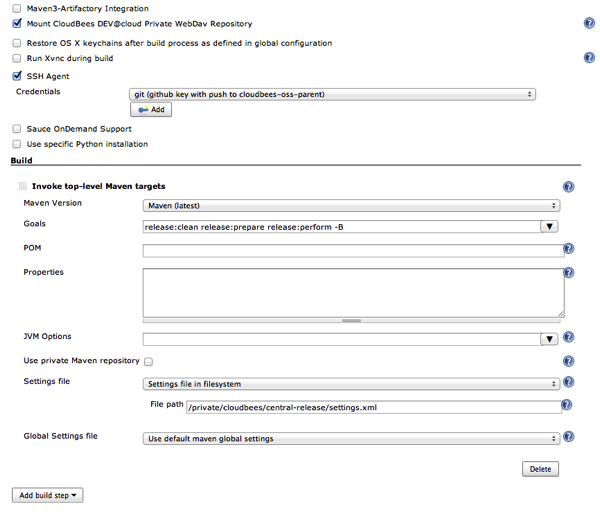Click help icon for Invoke top-level Maven targets
Image resolution: width=600 pixels, height=512 pixels.
pos(568,187)
